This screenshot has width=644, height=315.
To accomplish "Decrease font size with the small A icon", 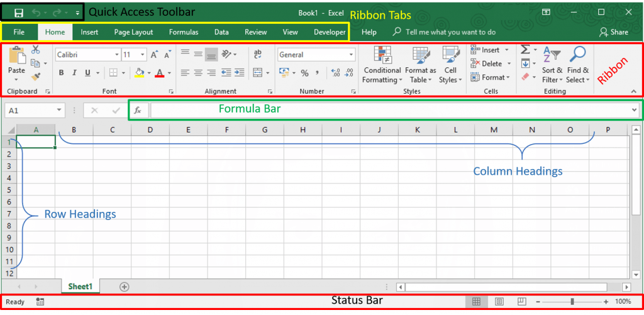I will point(167,55).
